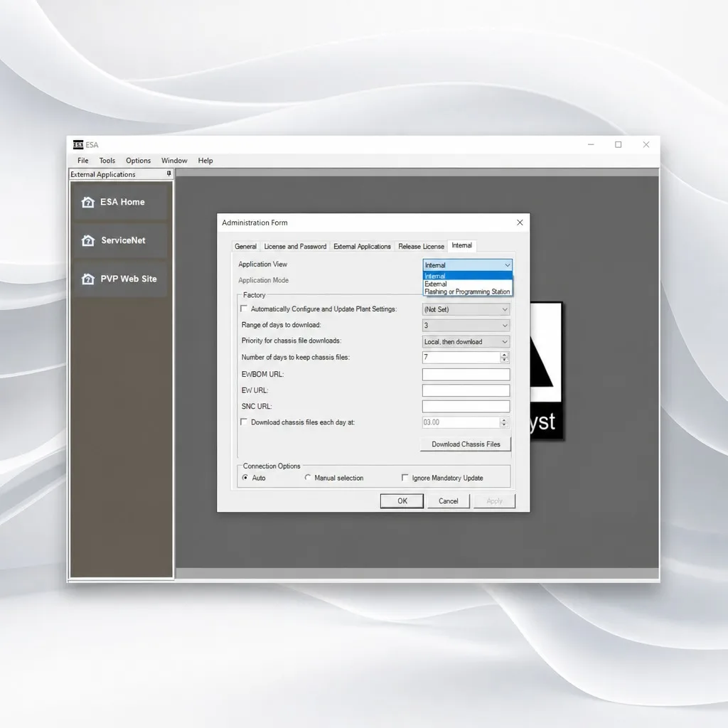The image size is (728, 728).
Task: Select the Auto connection option
Action: [245, 478]
